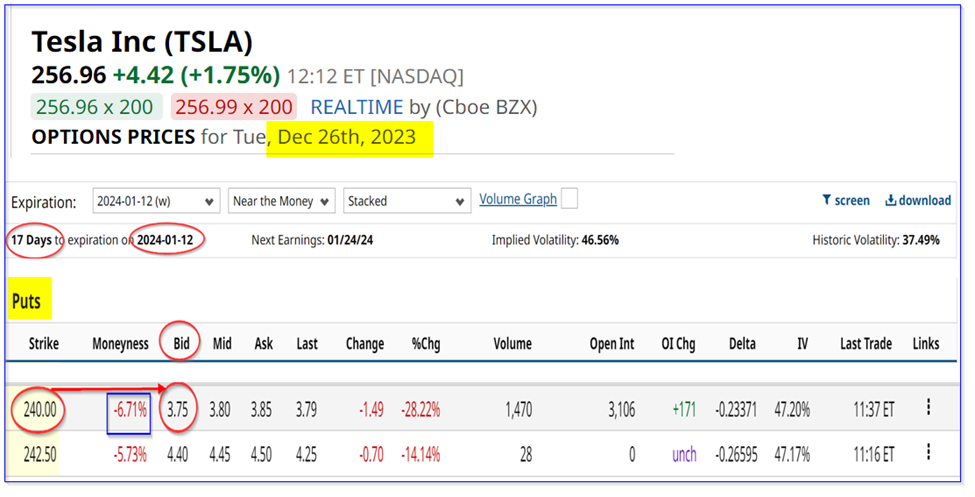Click the 3,106 open interest value

tap(621, 410)
